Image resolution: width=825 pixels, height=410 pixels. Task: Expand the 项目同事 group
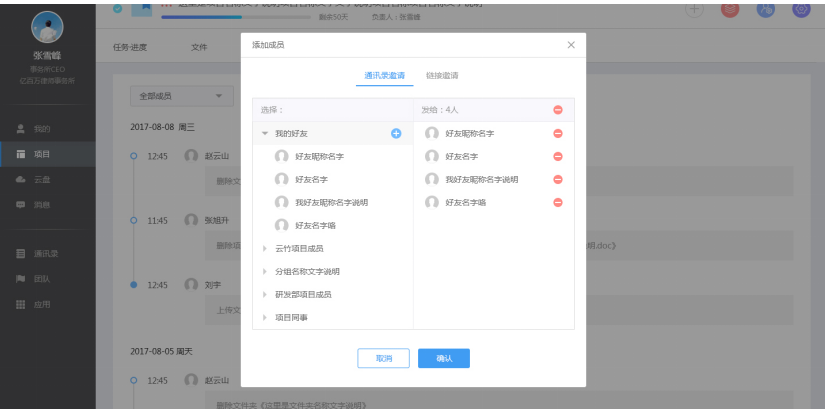[265, 317]
